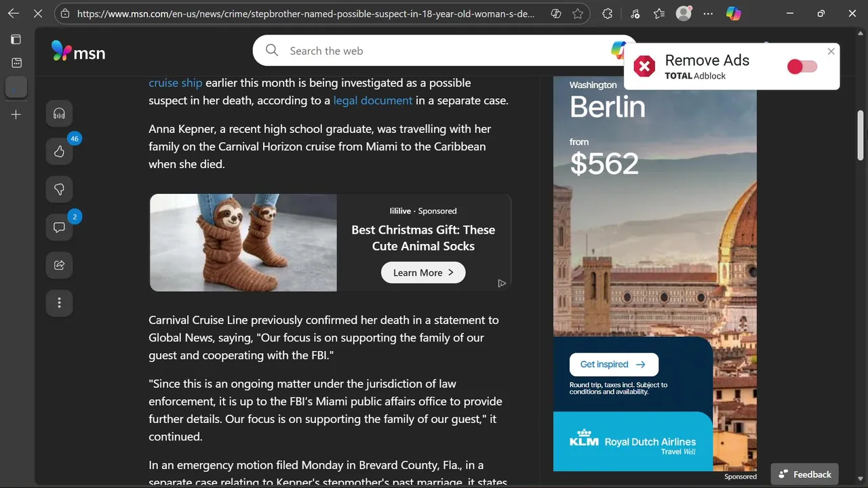Open the browser profile avatar
The width and height of the screenshot is (868, 488).
click(x=684, y=13)
